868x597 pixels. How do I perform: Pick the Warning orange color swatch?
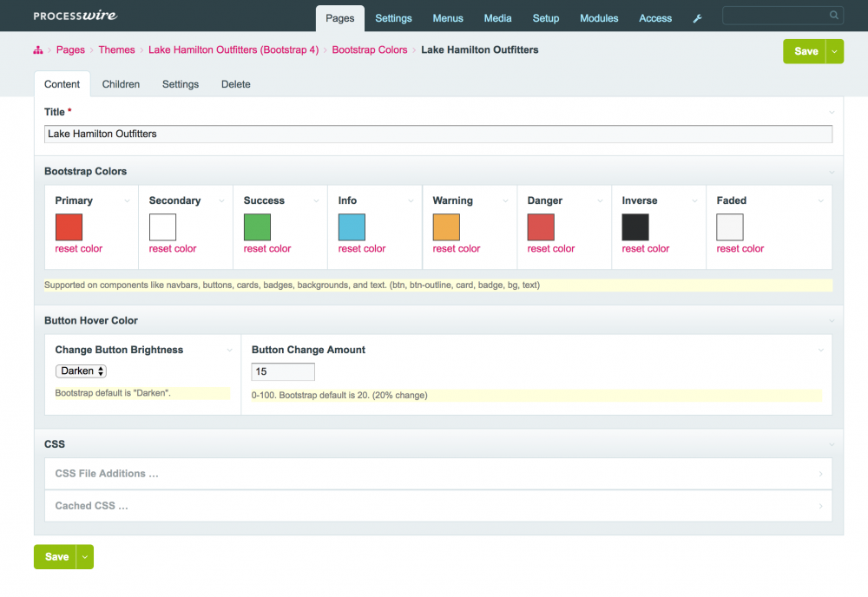(x=446, y=227)
